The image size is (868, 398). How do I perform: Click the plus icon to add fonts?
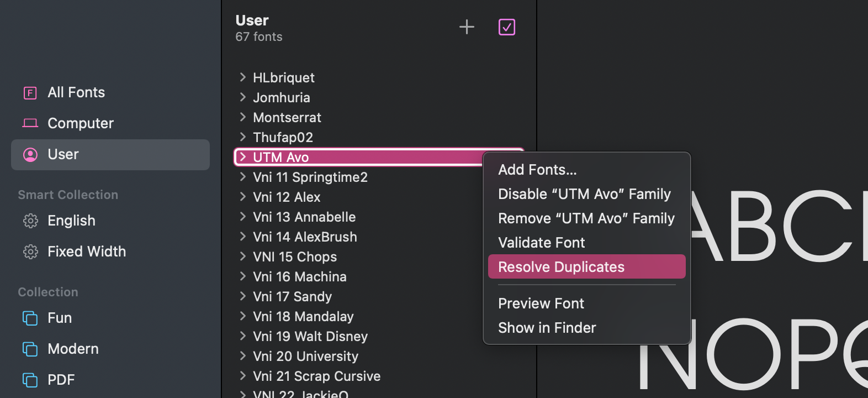tap(467, 27)
